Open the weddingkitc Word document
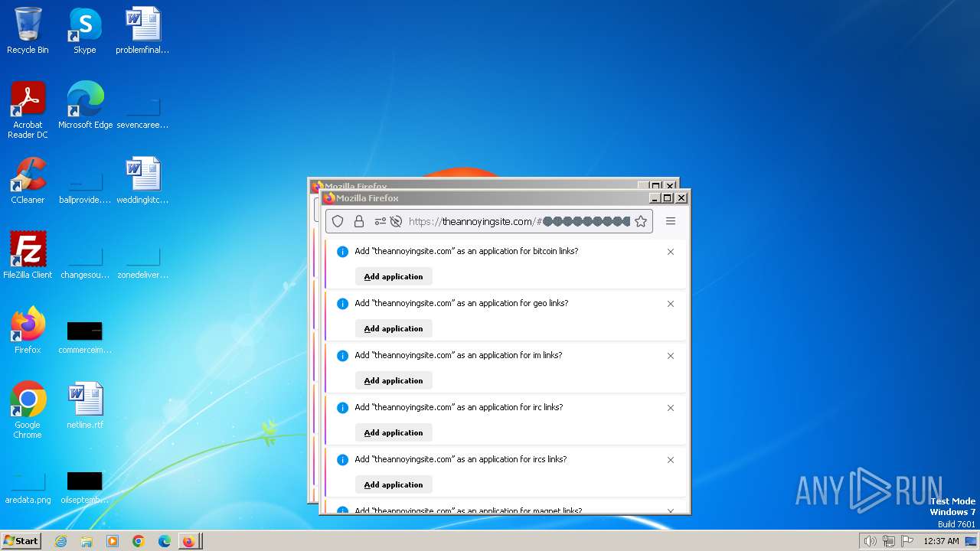Screen dimensions: 980x551 click(142, 180)
